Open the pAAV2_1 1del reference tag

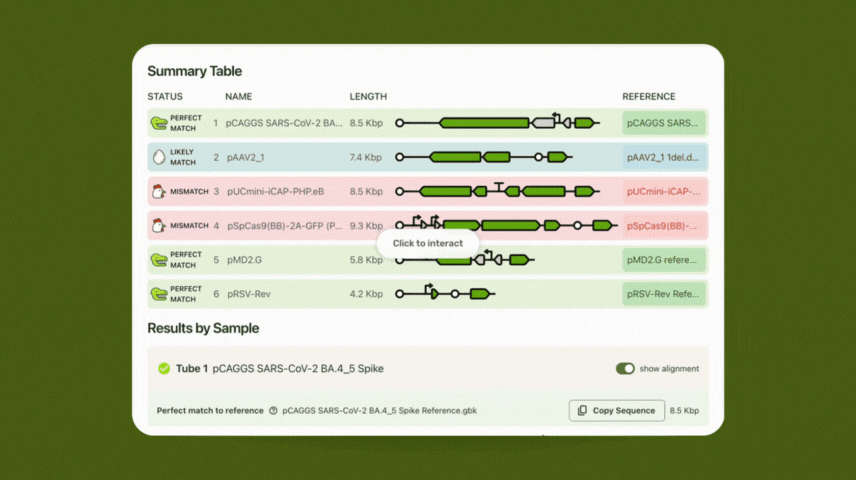tap(665, 157)
